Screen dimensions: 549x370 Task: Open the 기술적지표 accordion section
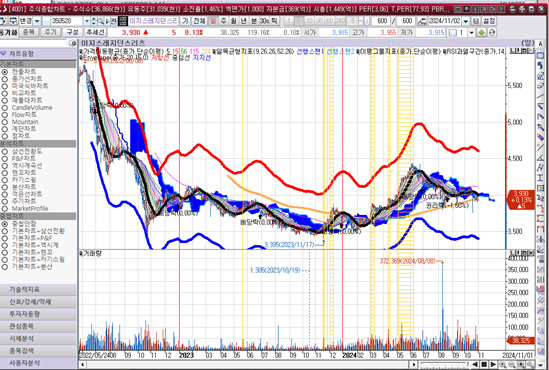38,289
